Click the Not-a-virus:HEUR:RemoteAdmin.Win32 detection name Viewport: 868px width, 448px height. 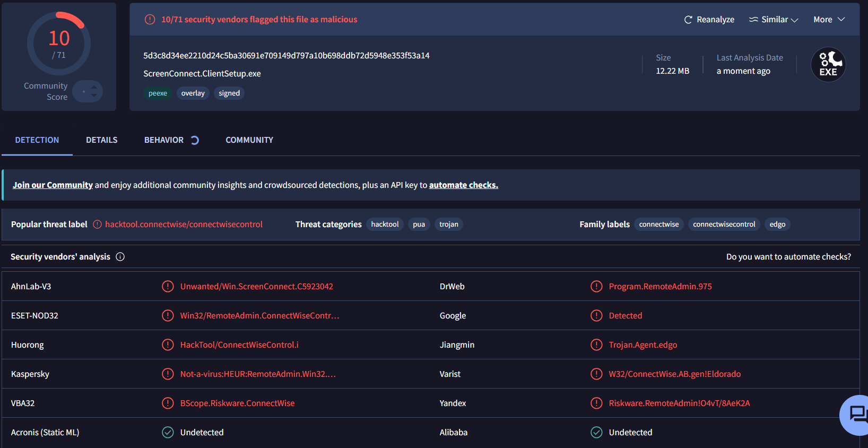click(258, 374)
